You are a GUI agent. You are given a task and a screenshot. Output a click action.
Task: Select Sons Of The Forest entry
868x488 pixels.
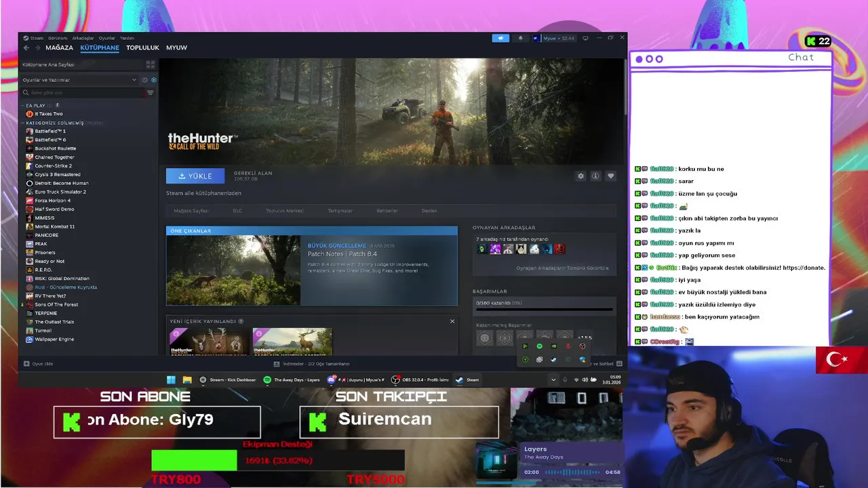click(x=56, y=304)
